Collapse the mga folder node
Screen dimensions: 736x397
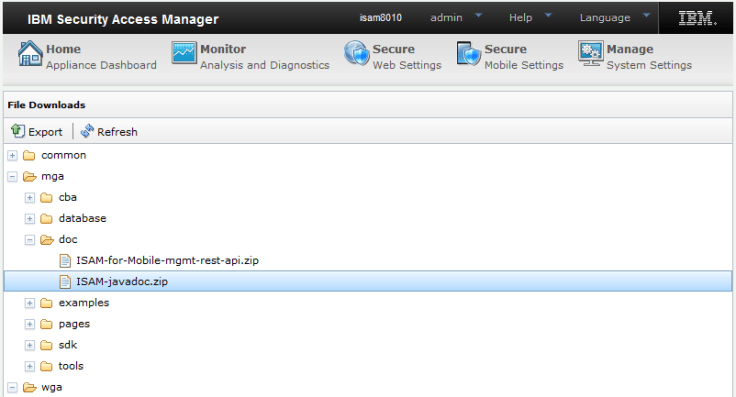pyautogui.click(x=13, y=176)
